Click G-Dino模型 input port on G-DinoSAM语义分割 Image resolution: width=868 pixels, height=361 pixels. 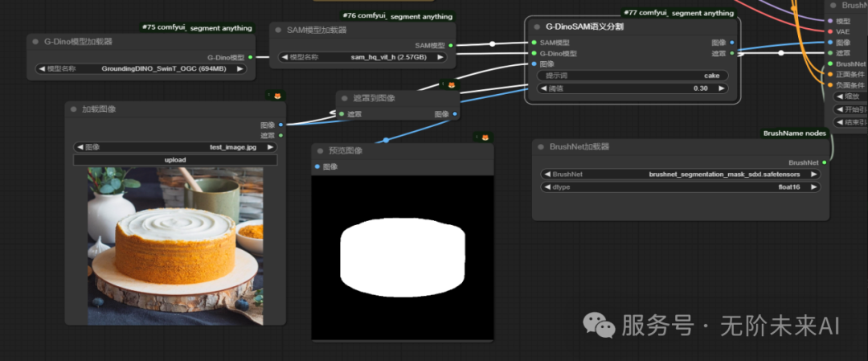(x=534, y=53)
